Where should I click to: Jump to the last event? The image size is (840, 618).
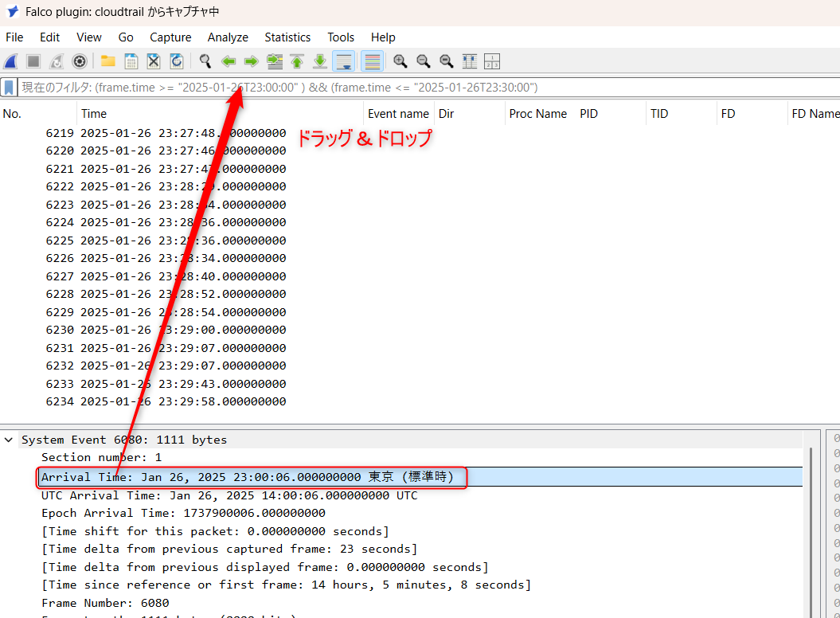tap(320, 61)
